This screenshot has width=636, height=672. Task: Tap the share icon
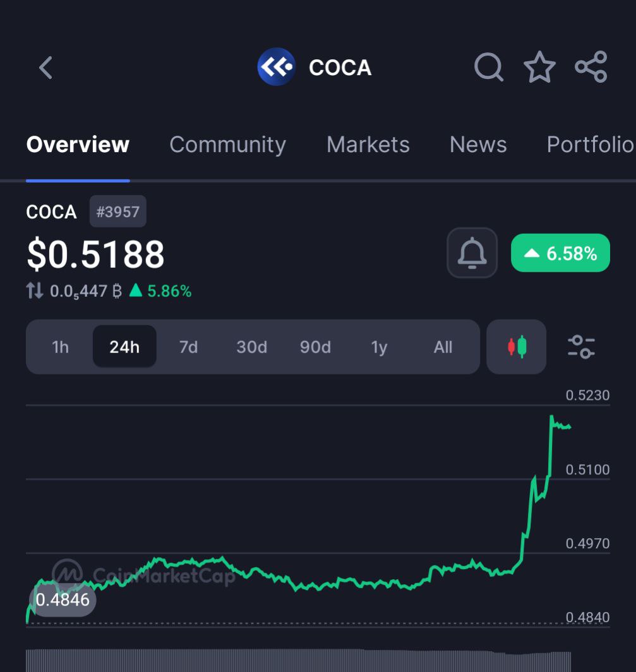(591, 67)
